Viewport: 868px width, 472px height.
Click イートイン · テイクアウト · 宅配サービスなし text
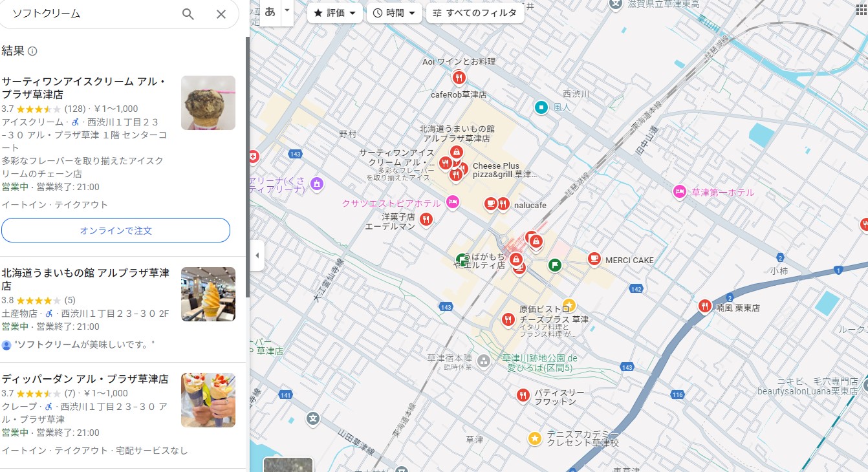95,450
